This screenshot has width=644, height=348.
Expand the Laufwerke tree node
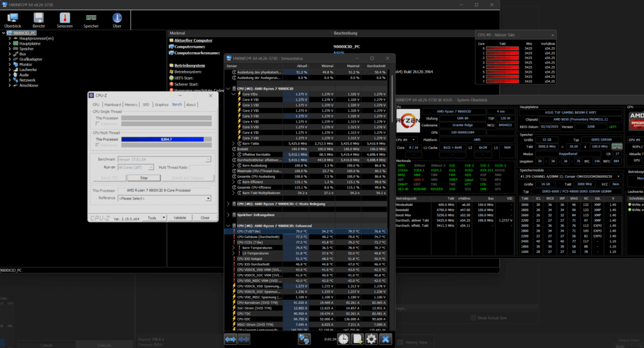[10, 70]
